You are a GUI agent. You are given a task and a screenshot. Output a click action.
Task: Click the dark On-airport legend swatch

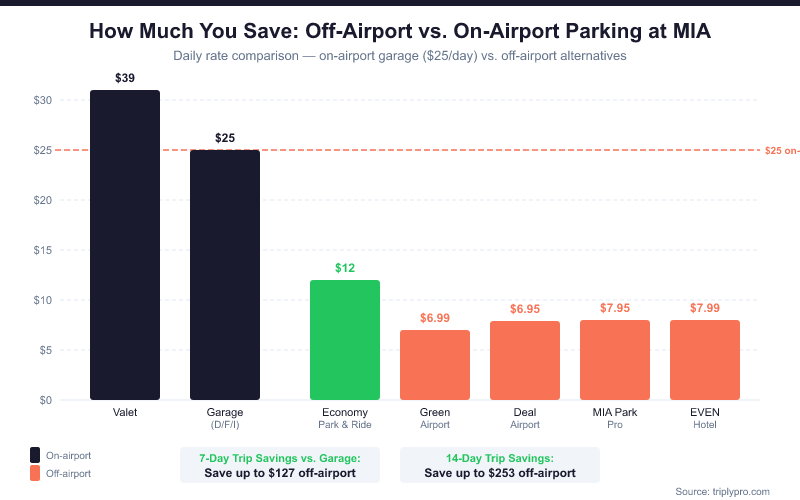pyautogui.click(x=36, y=453)
